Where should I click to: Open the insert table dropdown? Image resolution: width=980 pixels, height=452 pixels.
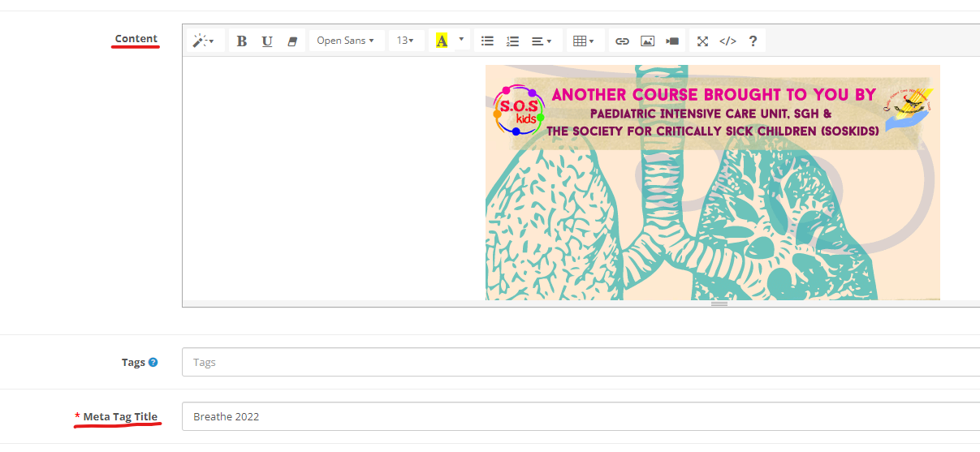click(583, 41)
